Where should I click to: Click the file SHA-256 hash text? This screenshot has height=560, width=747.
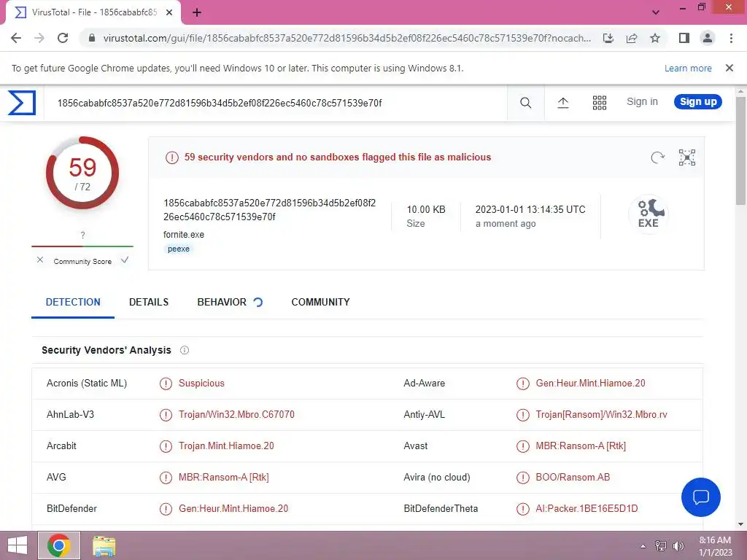click(x=270, y=210)
